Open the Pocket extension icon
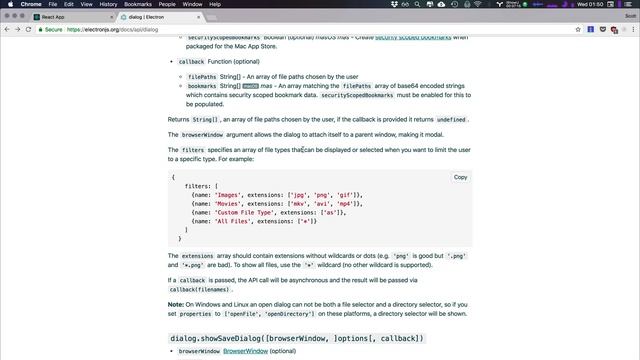This screenshot has width=640, height=360. (x=602, y=29)
